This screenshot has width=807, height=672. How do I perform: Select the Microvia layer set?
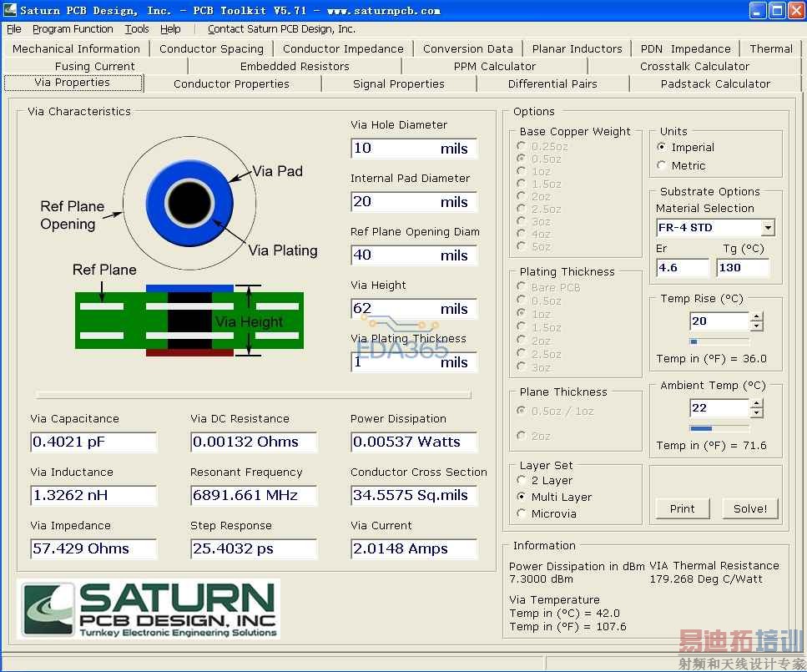[x=522, y=513]
